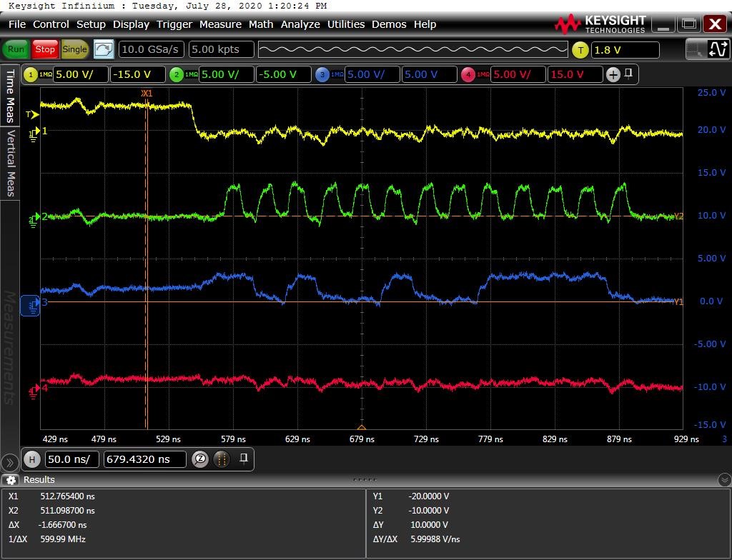The height and width of the screenshot is (560, 732).
Task: Click the trigger level T marker
Action: coord(32,114)
